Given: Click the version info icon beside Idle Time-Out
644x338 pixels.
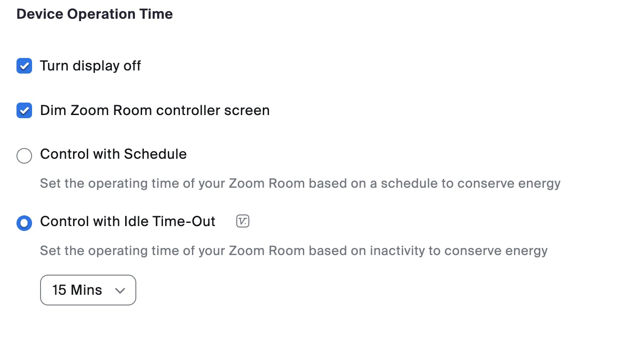Looking at the screenshot, I should 242,221.
